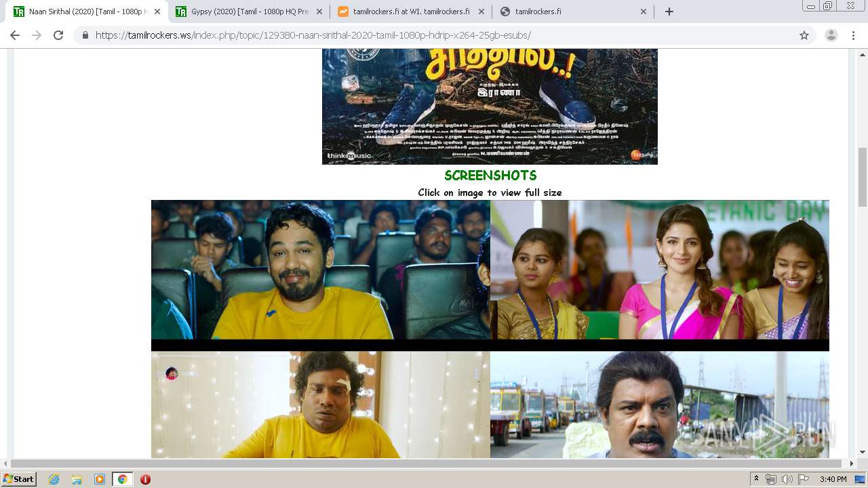Click the vertical scrollbar up arrow

coord(863,54)
